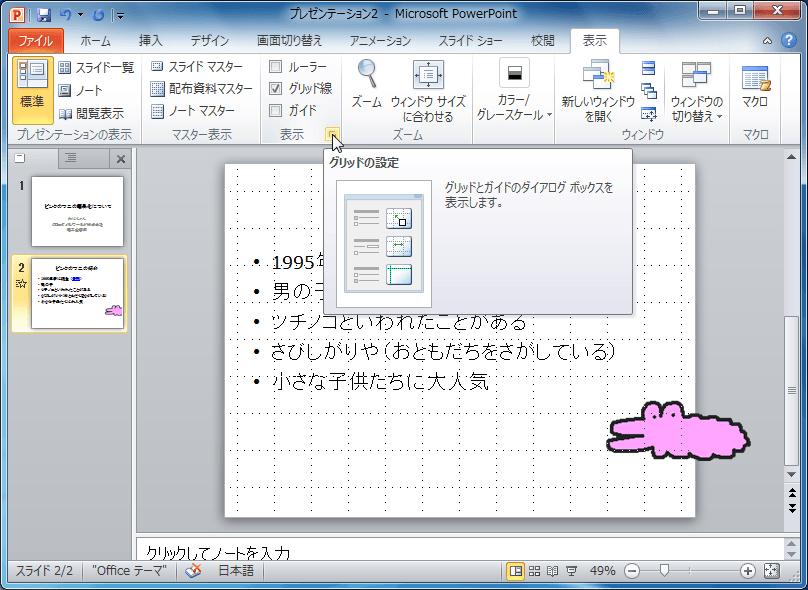Click fit slide to window icon
The image size is (808, 590).
tap(771, 571)
